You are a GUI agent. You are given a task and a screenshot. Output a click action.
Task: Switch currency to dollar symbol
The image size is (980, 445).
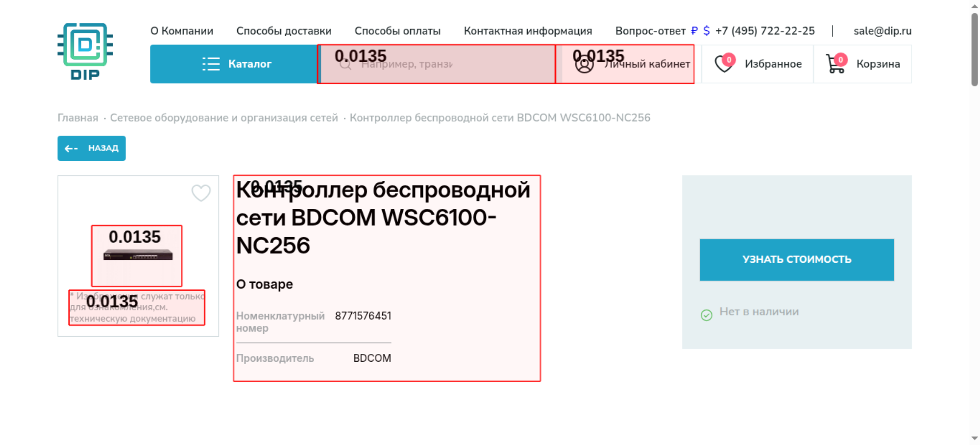point(707,31)
